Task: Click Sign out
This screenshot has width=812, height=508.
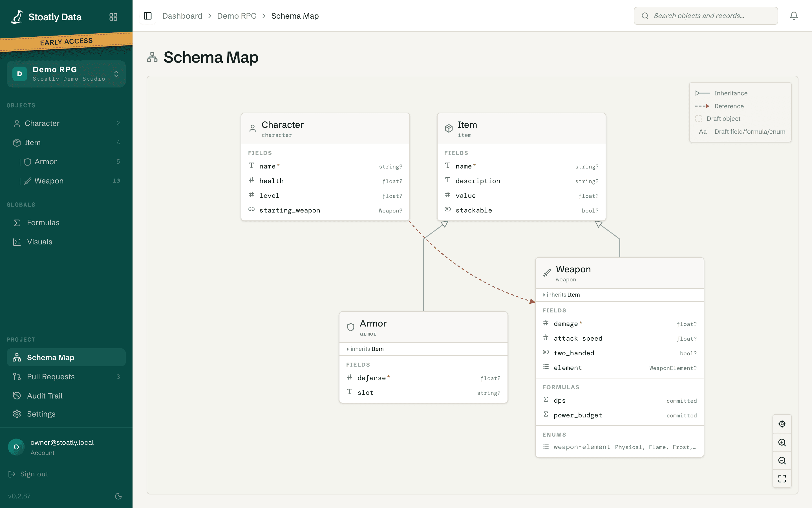Action: coord(28,474)
